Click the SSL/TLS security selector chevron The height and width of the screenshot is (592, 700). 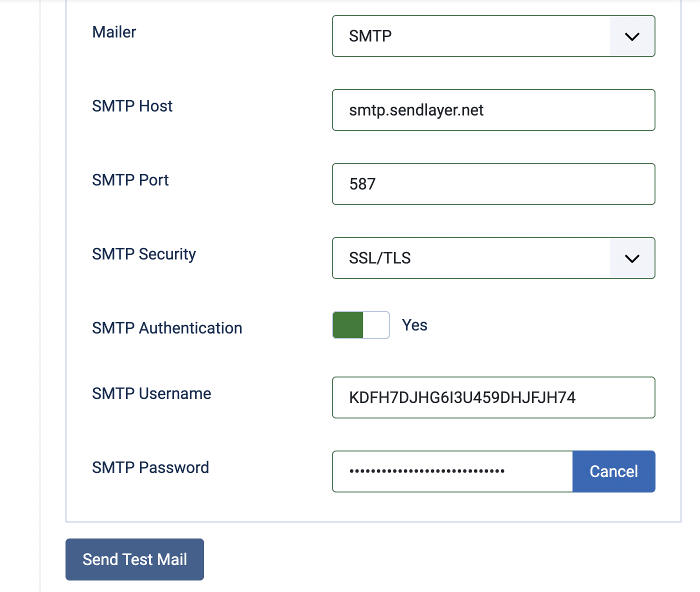coord(632,258)
